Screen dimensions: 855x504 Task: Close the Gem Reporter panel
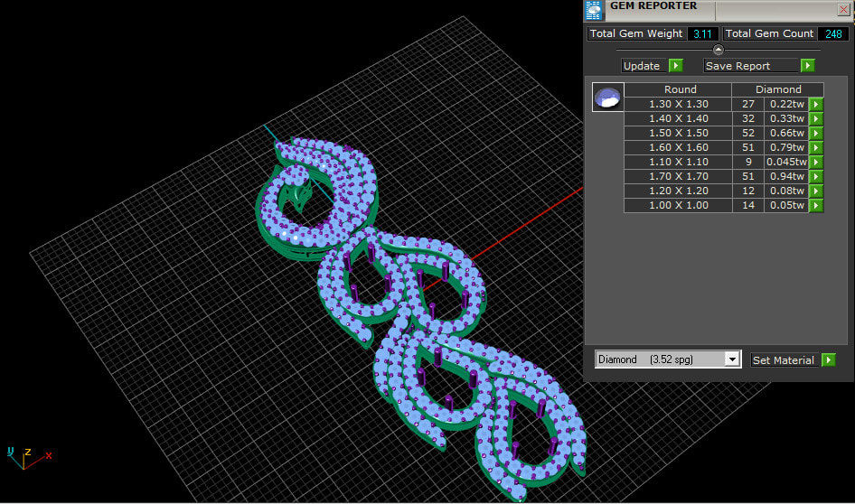[x=843, y=10]
